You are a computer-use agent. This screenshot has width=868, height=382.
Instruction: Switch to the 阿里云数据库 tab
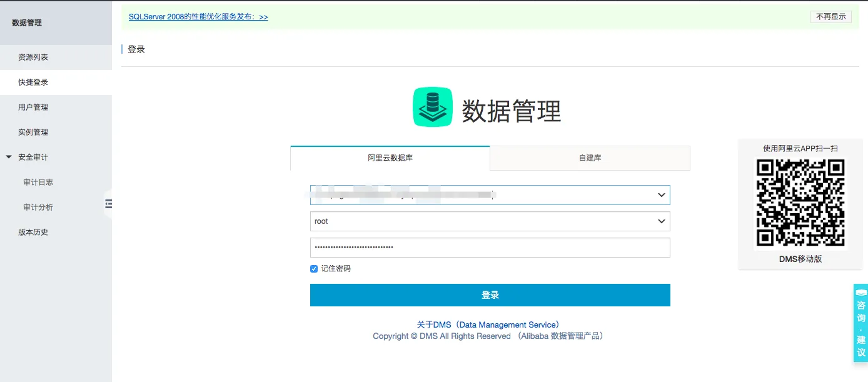click(x=390, y=158)
